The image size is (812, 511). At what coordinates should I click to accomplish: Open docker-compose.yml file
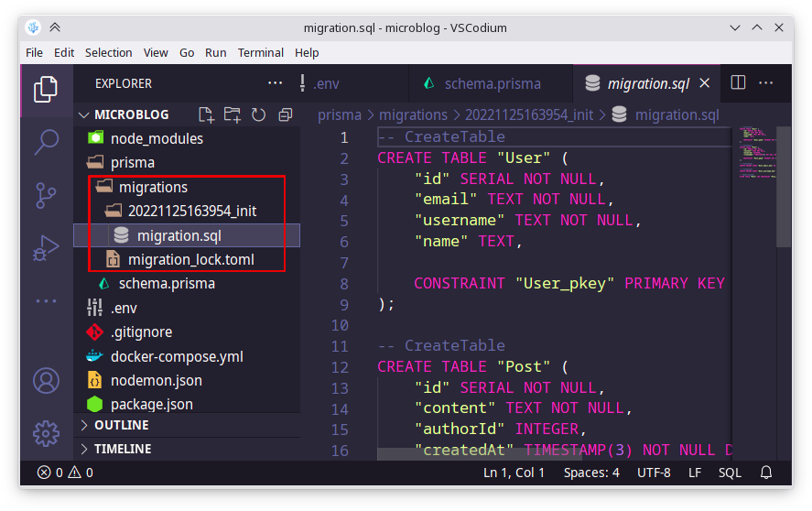click(187, 356)
